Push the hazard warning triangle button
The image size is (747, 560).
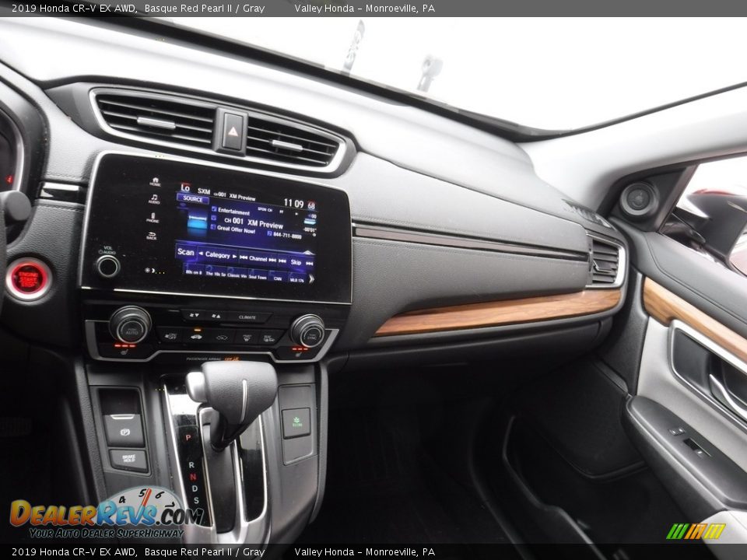pos(233,132)
